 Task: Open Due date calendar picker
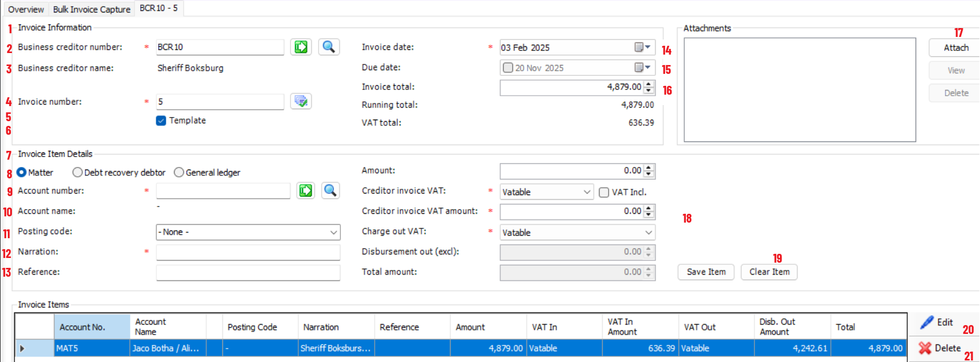642,68
